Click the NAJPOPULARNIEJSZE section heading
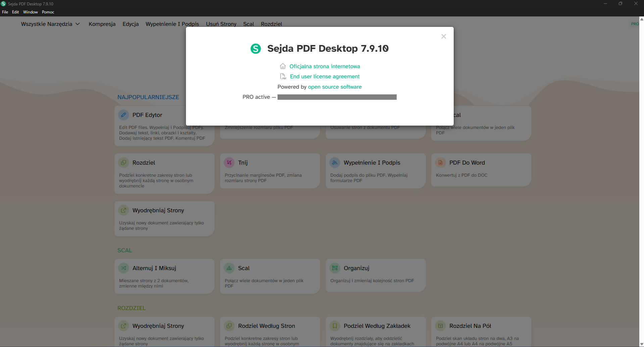 click(x=148, y=97)
